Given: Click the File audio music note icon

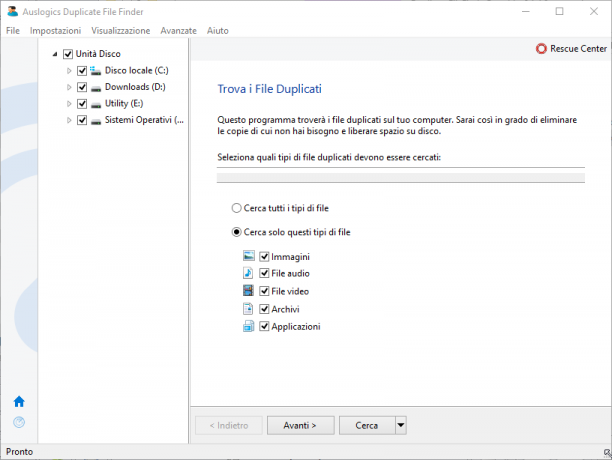Looking at the screenshot, I should point(248,273).
